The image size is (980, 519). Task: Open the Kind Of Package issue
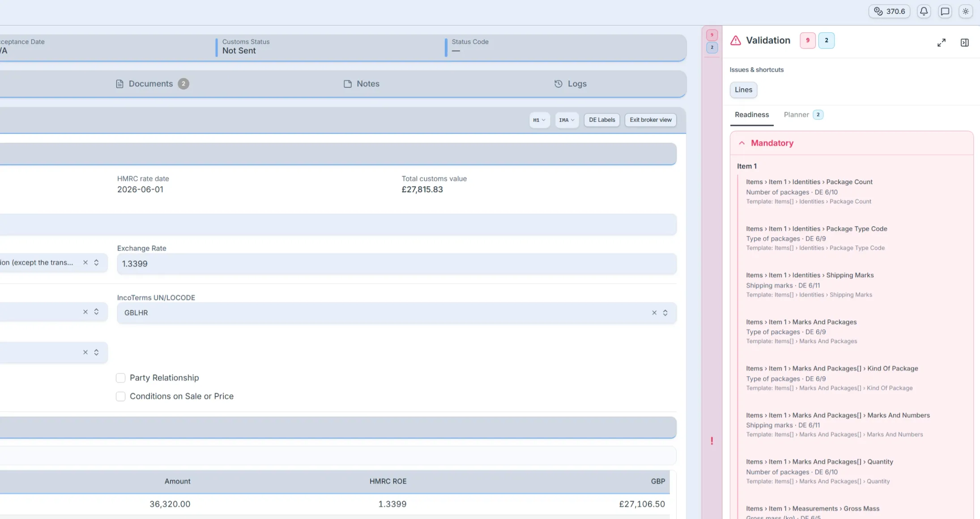coord(832,378)
